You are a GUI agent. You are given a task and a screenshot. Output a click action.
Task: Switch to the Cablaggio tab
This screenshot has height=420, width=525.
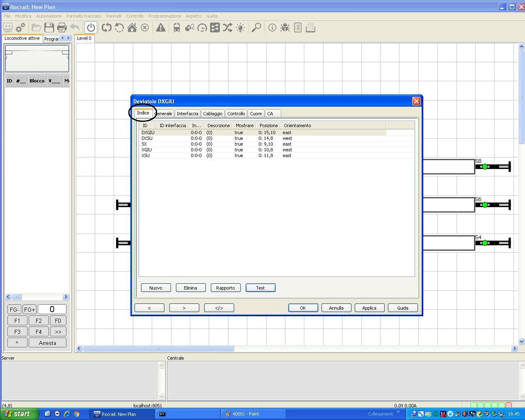213,114
